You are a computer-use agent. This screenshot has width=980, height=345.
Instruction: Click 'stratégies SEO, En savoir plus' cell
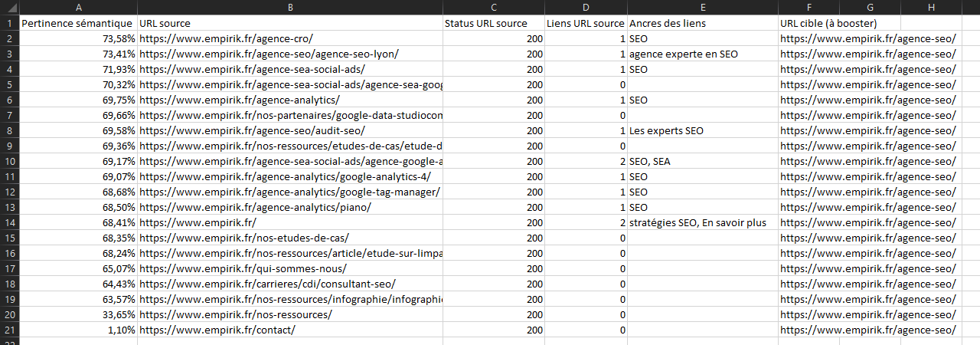tap(703, 222)
